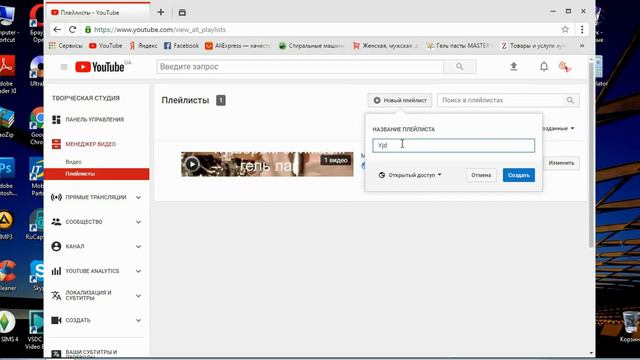640x360 pixels.
Task: Focus the playlist name input field
Action: click(x=453, y=145)
